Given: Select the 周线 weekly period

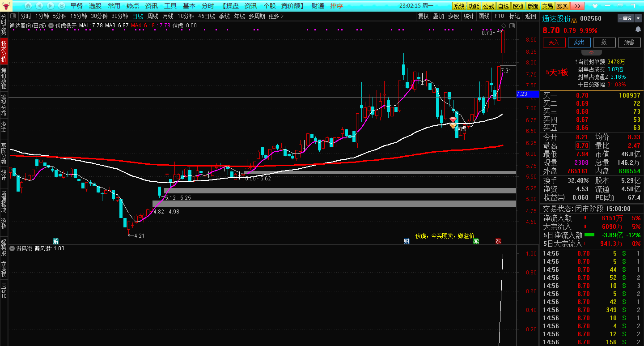Looking at the screenshot, I should [153, 16].
